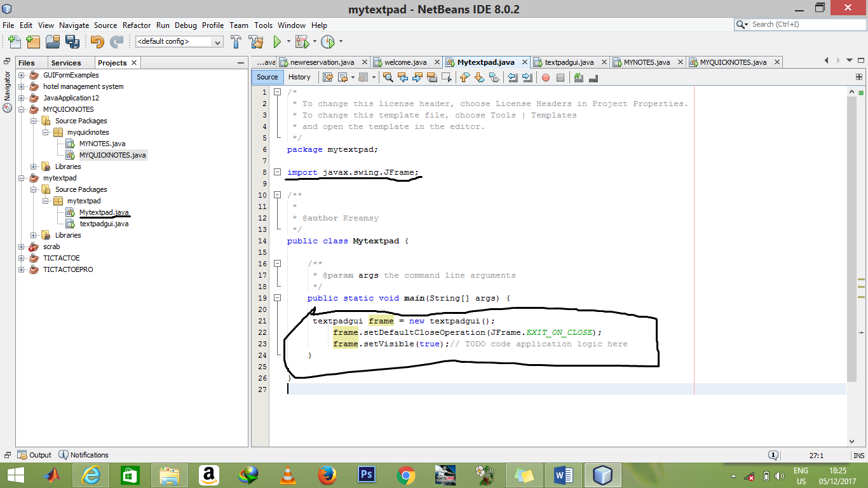Screen dimensions: 868x488
Task: Click the New Project toolbar icon
Action: (x=33, y=42)
